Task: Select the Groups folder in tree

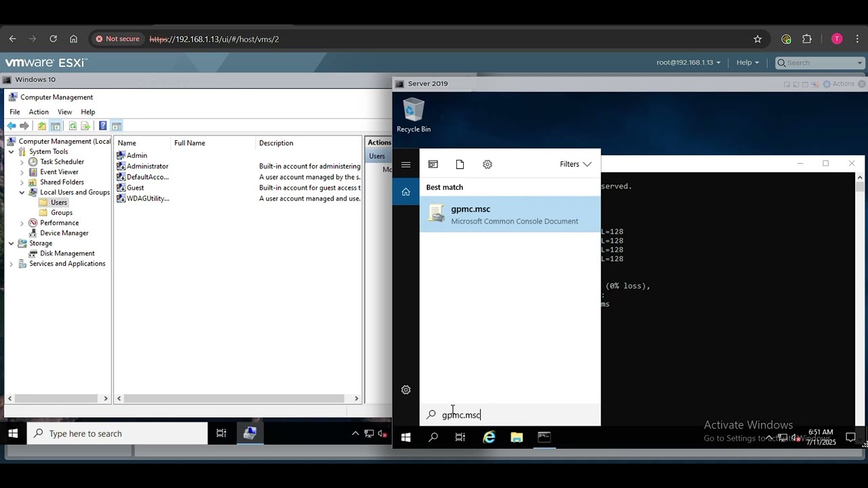Action: [56, 213]
